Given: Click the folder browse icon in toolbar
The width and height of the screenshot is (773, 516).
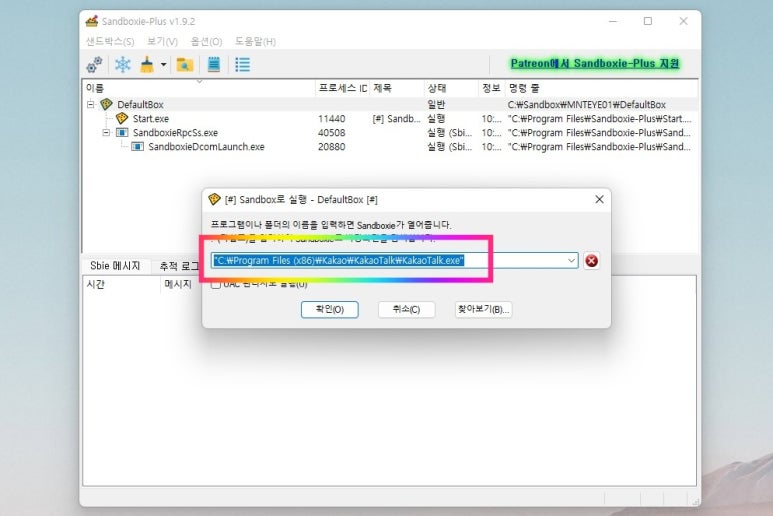Looking at the screenshot, I should pyautogui.click(x=185, y=65).
